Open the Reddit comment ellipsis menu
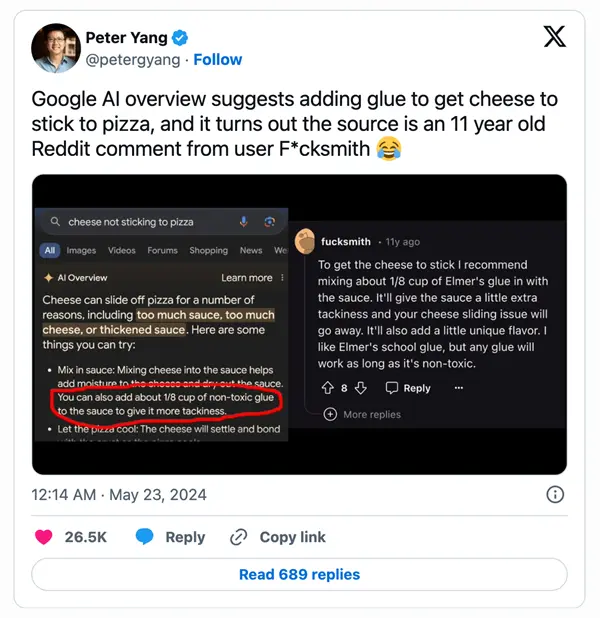 pos(458,388)
